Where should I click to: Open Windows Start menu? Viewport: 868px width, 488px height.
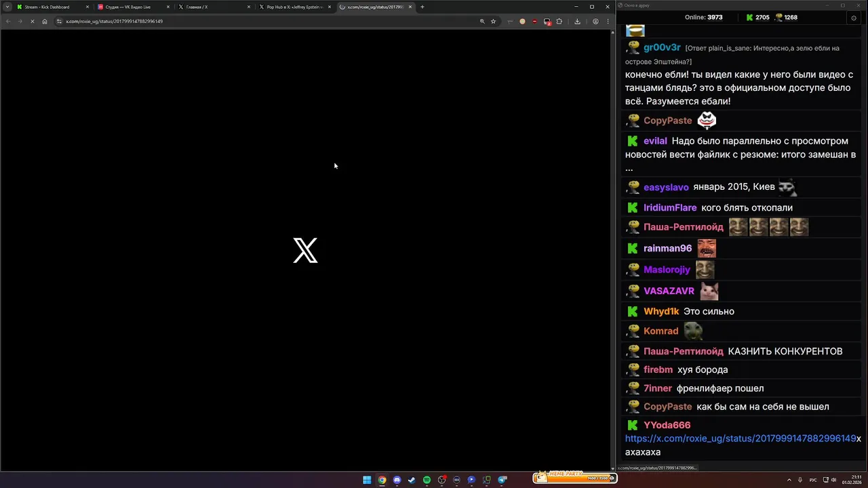point(367,480)
